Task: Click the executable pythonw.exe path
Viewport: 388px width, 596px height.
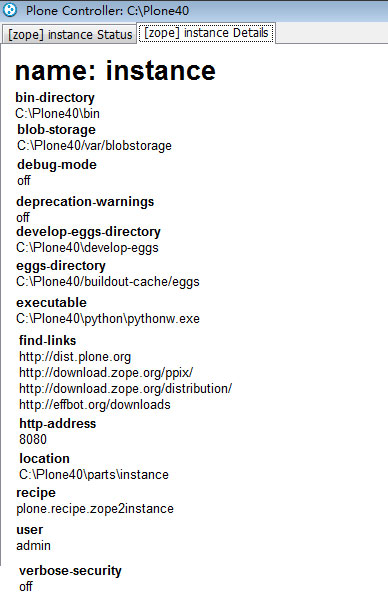Action: (108, 319)
